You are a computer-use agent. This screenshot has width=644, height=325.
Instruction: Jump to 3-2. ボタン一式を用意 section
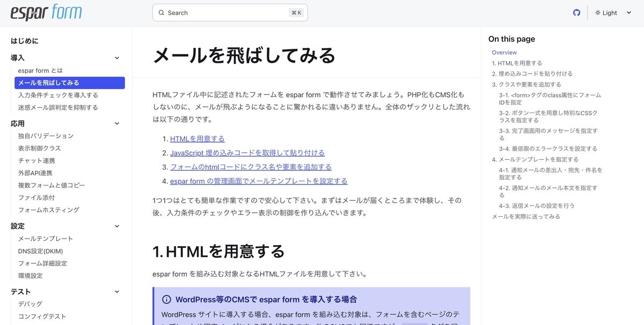coord(548,116)
